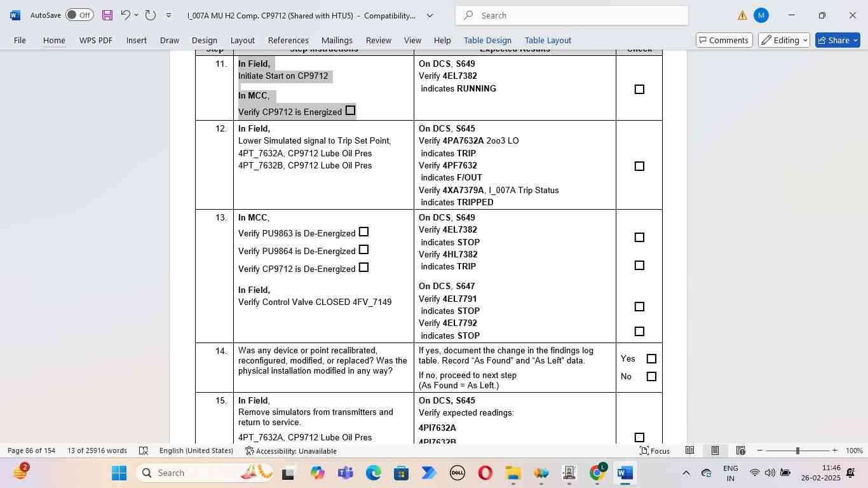This screenshot has height=488, width=868.
Task: Tick the Check box for 4EL7791 STOP
Action: tap(639, 307)
